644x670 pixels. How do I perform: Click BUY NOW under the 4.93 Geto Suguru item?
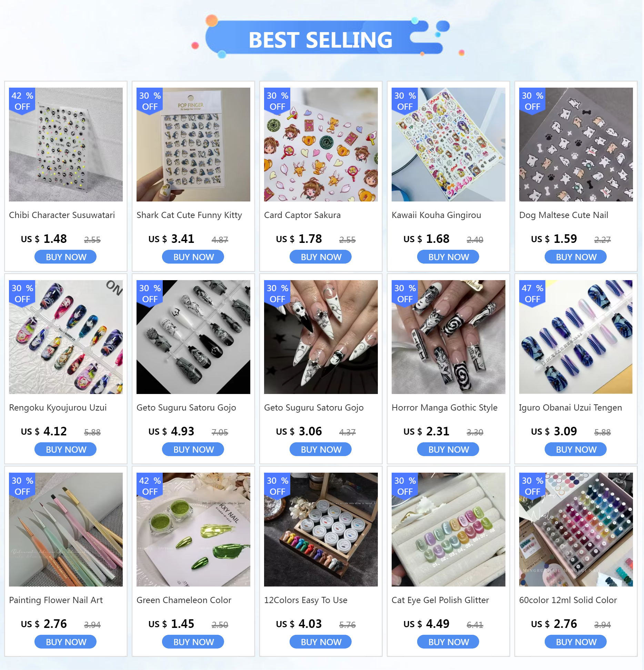pyautogui.click(x=193, y=450)
